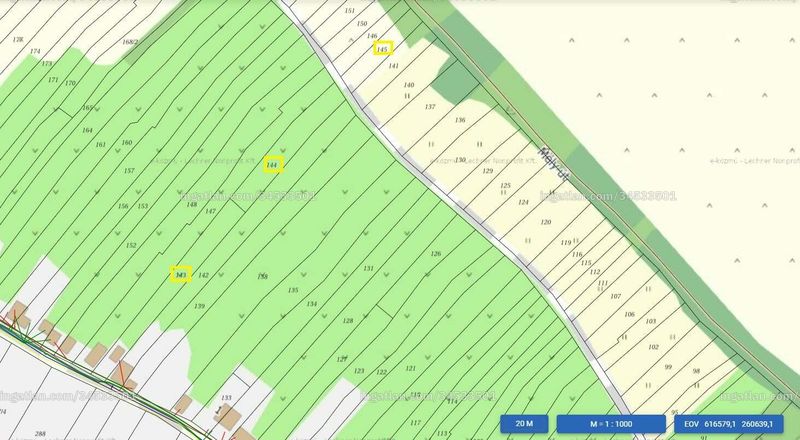Click parcel label 141
The height and width of the screenshot is (440, 800).
coord(393,66)
